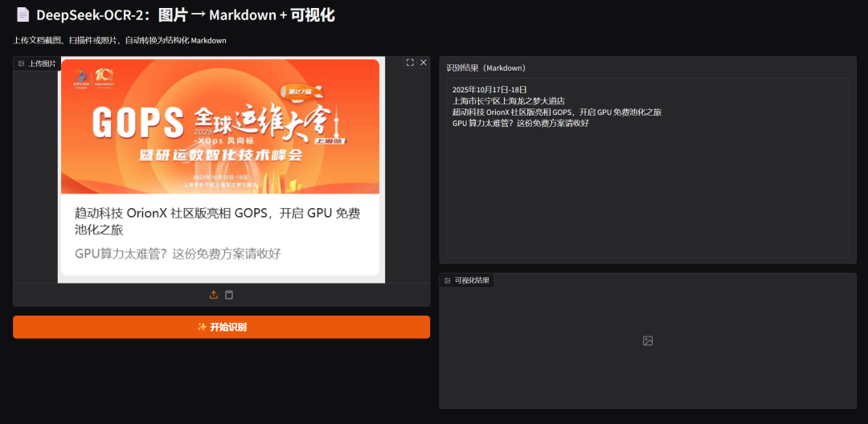Click inside the 识别结果 Markdown text box
Image resolution: width=868 pixels, height=424 pixels.
(x=648, y=168)
